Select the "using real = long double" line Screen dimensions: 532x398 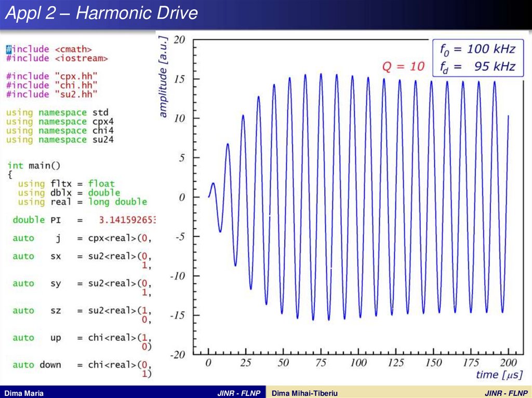tap(82, 202)
